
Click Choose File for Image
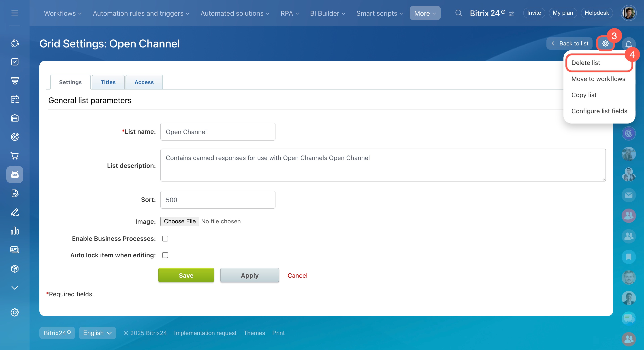[180, 221]
